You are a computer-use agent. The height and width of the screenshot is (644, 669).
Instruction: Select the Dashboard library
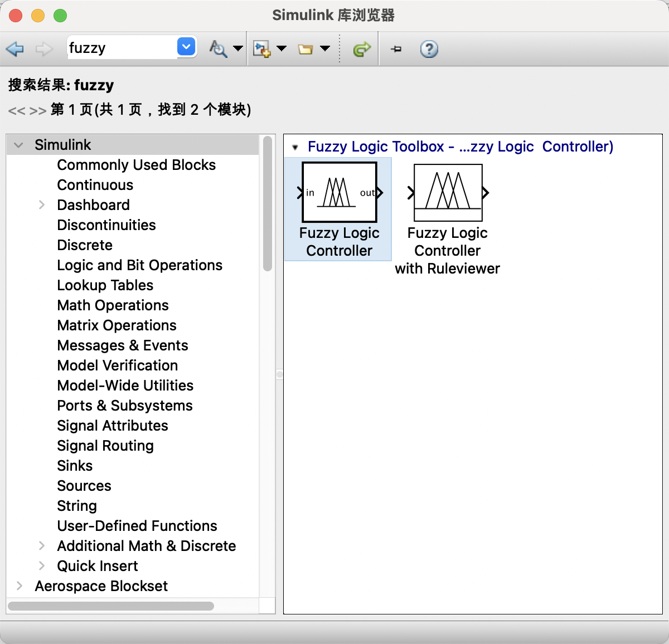[x=94, y=205]
